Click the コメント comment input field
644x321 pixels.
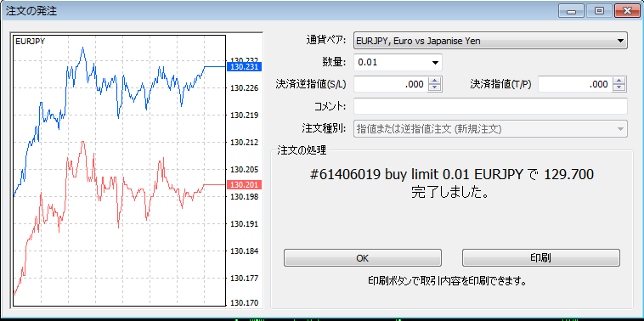pyautogui.click(x=490, y=106)
